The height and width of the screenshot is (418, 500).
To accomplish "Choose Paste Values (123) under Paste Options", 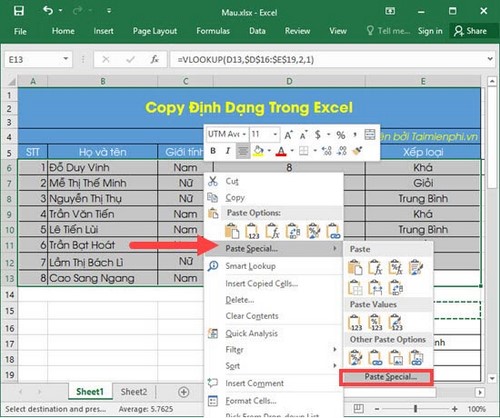I will (252, 231).
